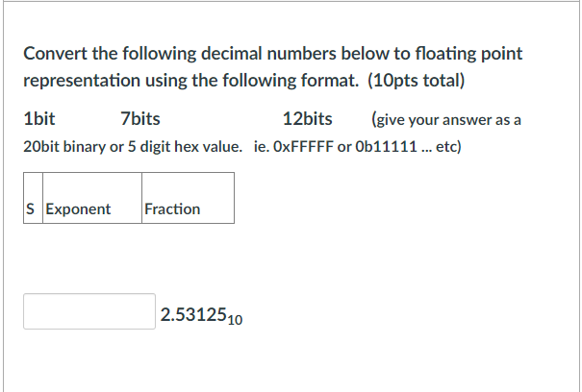This screenshot has width=582, height=392.
Task: Click the answer input box beside 2.53125
Action: (x=89, y=311)
